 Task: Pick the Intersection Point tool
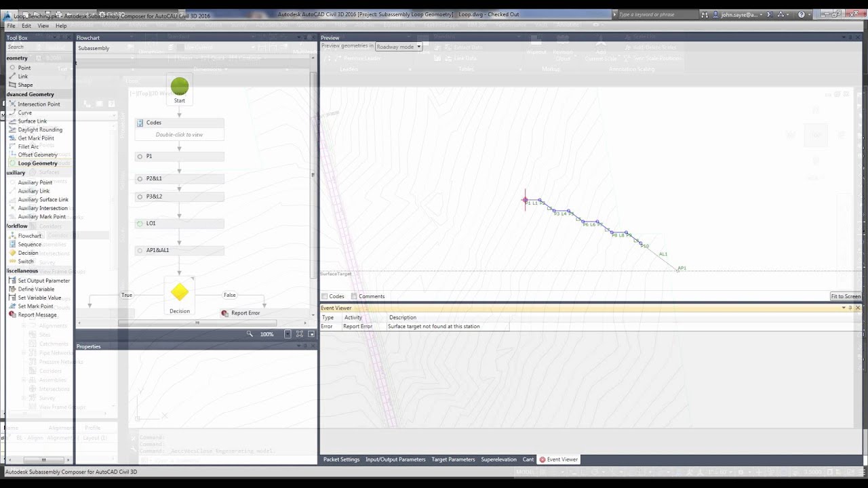click(x=39, y=104)
